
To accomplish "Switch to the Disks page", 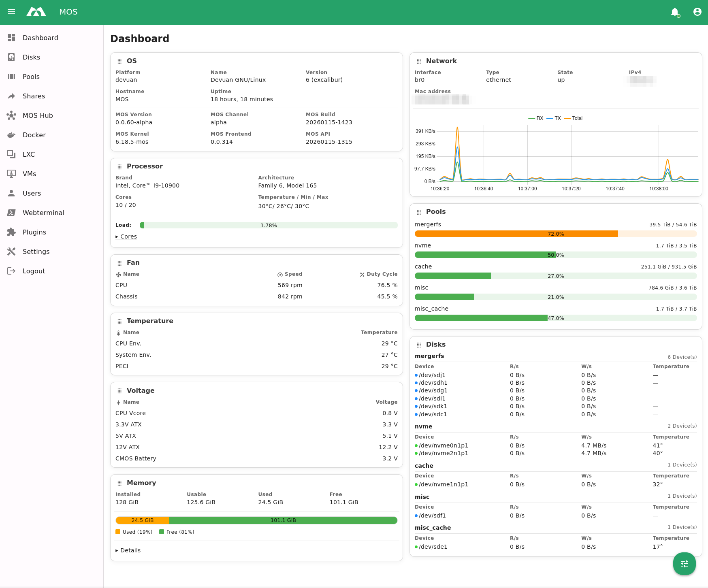I will 31,57.
